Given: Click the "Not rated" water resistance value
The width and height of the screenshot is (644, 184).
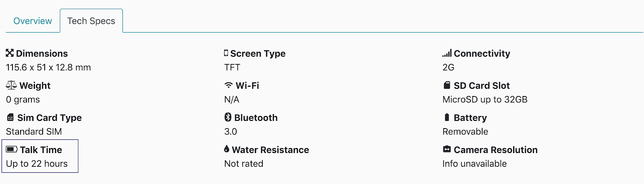Looking at the screenshot, I should [244, 164].
